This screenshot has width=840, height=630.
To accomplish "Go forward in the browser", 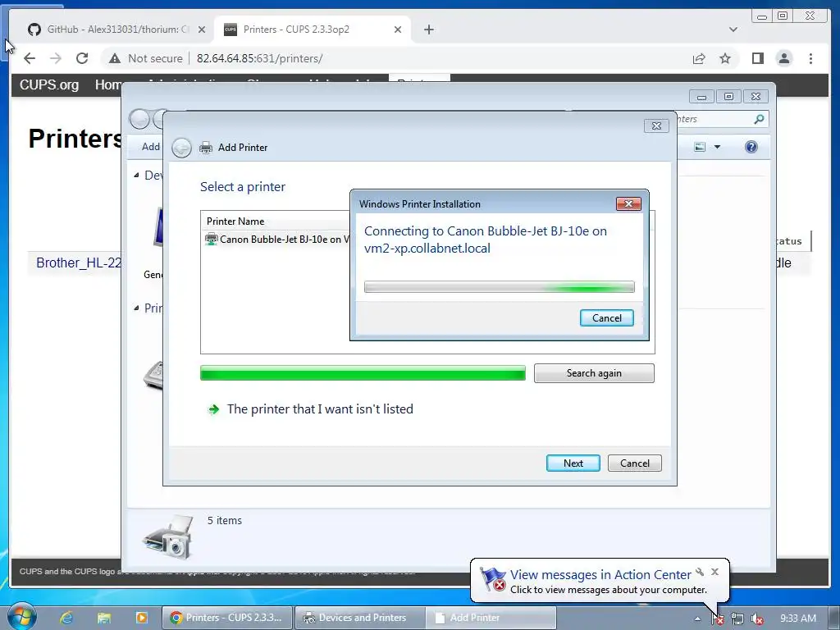I will coord(56,58).
